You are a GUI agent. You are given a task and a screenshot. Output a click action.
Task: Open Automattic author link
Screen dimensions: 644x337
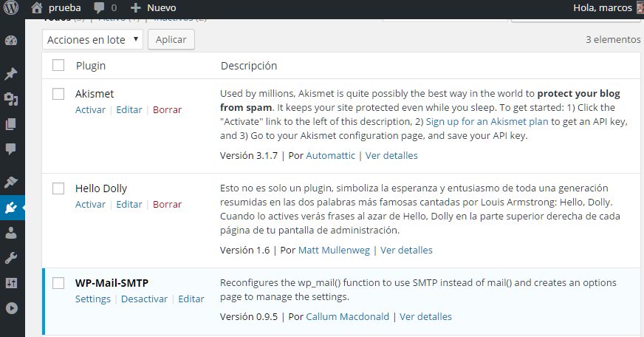[x=330, y=155]
